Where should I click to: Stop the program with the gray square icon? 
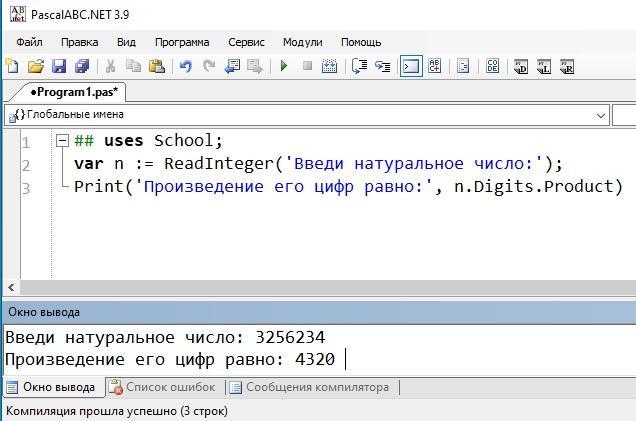[307, 66]
